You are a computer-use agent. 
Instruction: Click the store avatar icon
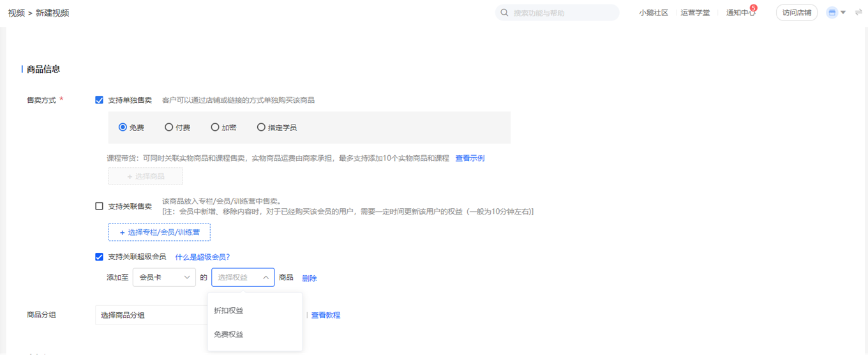[832, 13]
